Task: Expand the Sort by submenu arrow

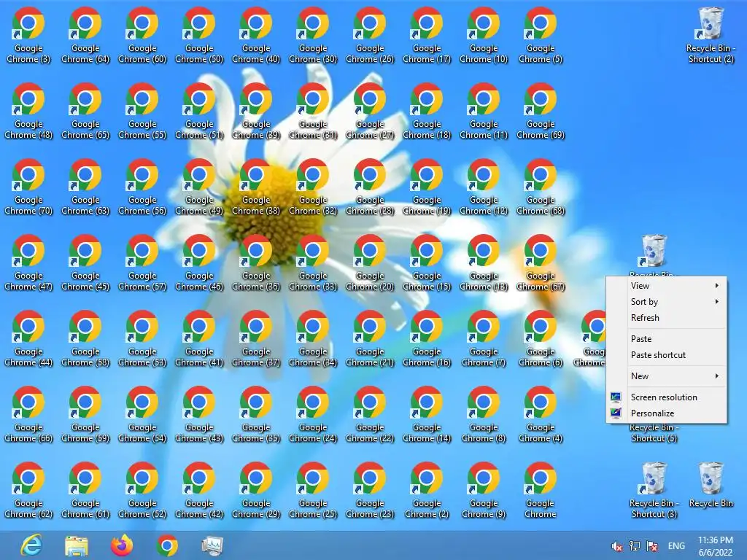Action: (x=716, y=301)
